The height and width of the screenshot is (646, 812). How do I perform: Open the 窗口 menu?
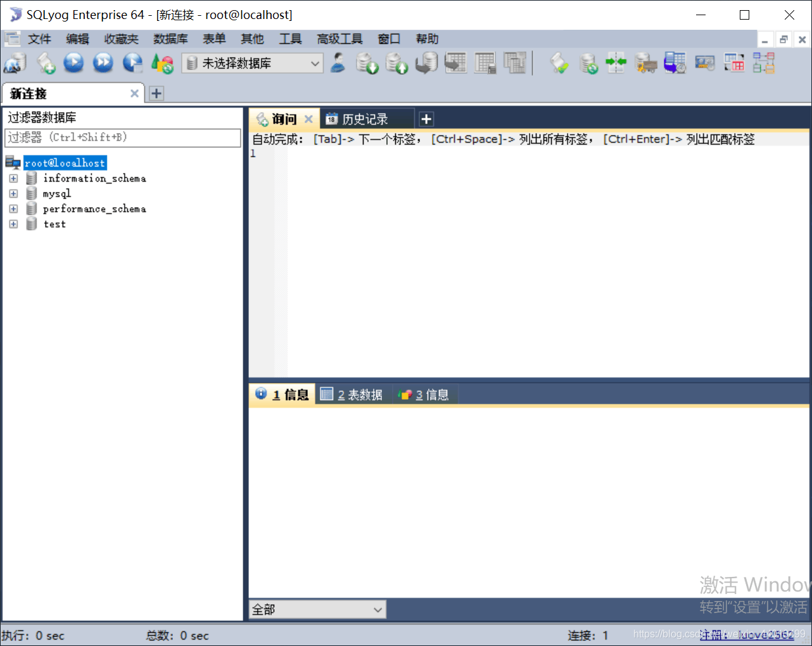point(389,39)
